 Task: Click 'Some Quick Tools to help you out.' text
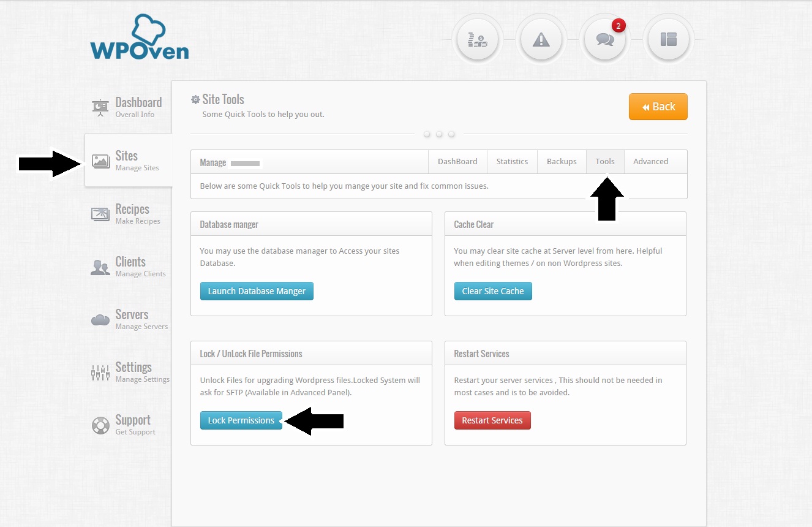(263, 115)
